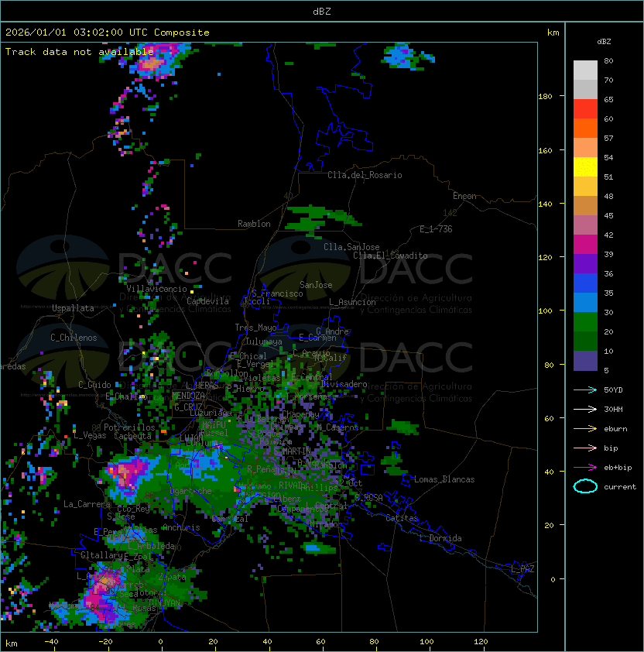
Task: Click the 'Track data not available' message
Action: 80,52
